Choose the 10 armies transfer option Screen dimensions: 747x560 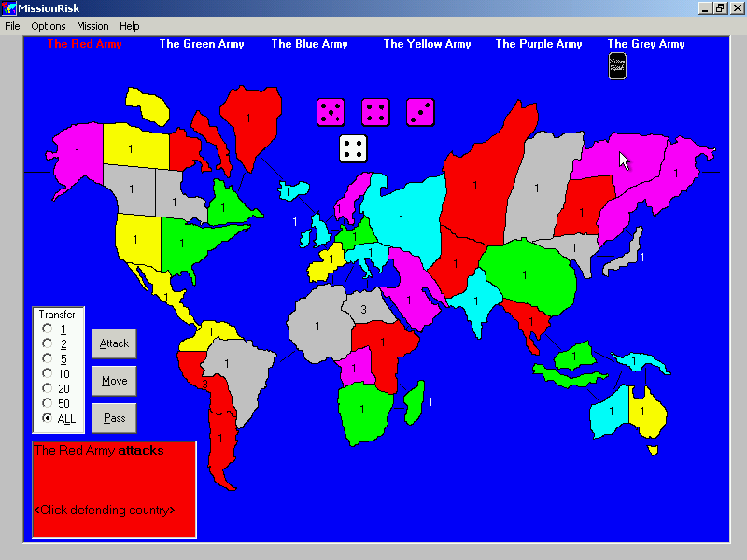pos(48,373)
